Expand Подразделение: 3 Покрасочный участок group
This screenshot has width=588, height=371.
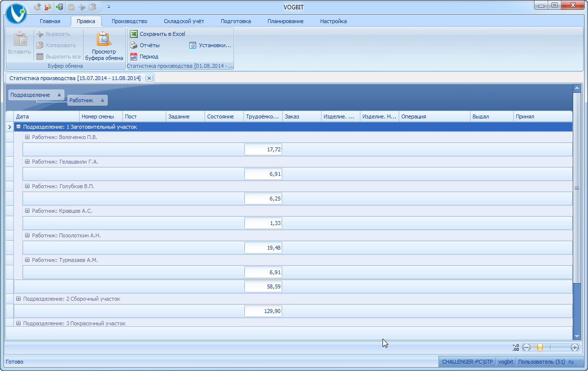coord(18,323)
